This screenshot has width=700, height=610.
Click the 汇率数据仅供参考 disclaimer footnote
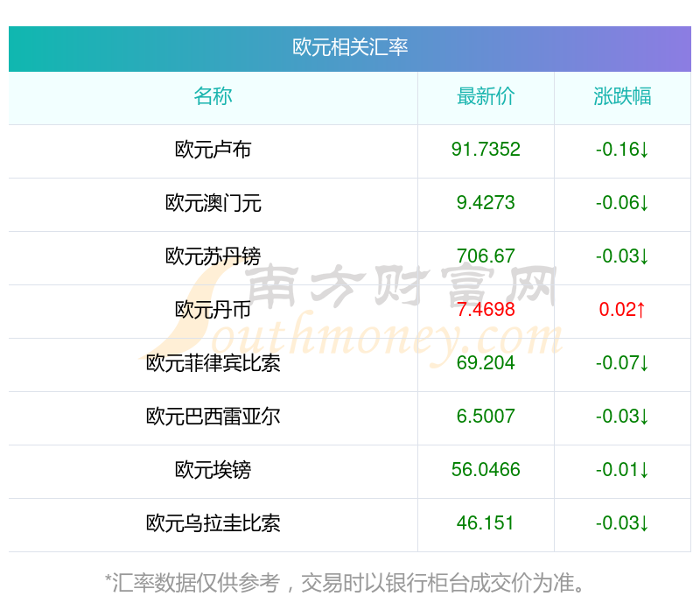point(348,582)
